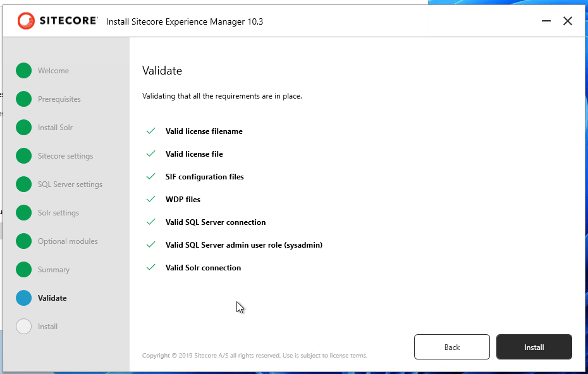Click the Summary step green circle
Viewport: 588px width, 374px height.
coord(23,270)
